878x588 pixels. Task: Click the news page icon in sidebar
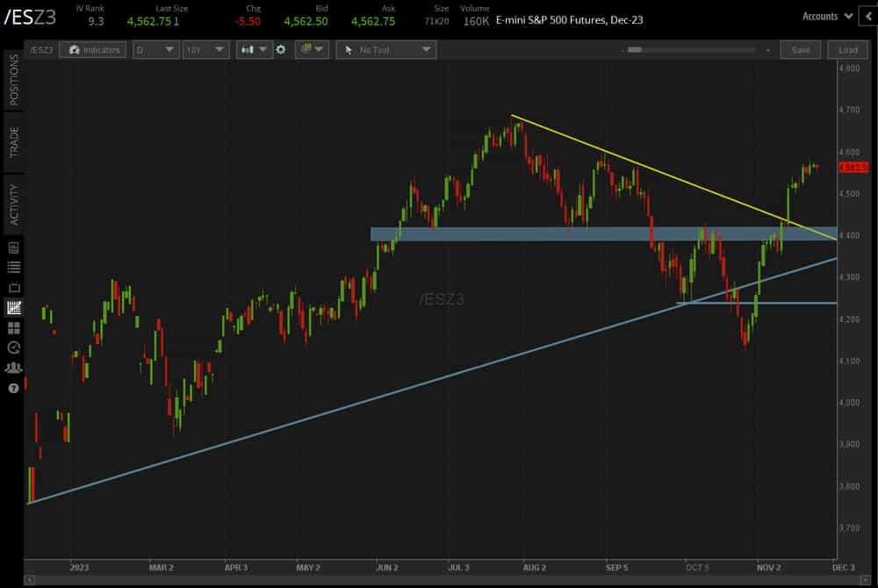point(14,247)
